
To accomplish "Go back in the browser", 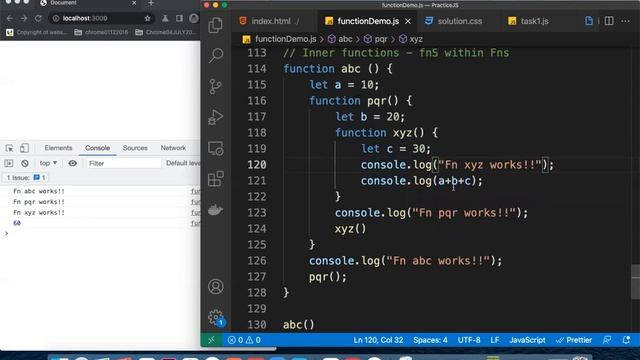I will point(9,18).
